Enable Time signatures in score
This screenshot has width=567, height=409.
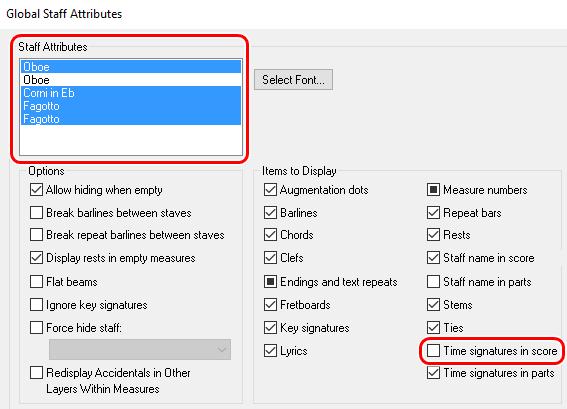click(433, 351)
